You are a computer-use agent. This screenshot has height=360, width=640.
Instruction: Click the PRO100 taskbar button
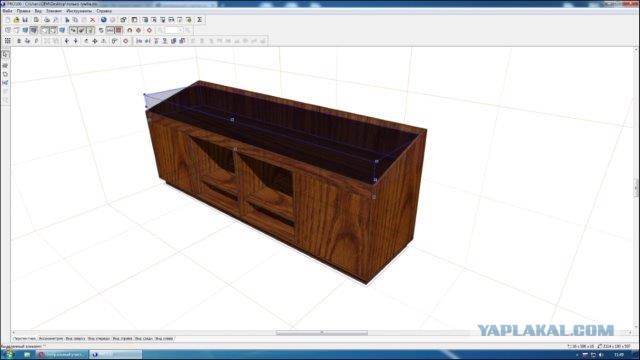(116, 355)
